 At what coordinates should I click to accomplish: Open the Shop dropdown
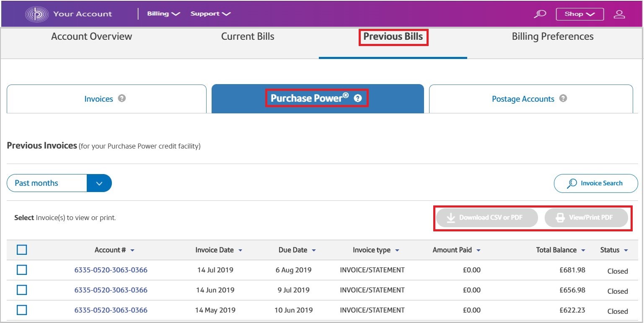coord(579,14)
